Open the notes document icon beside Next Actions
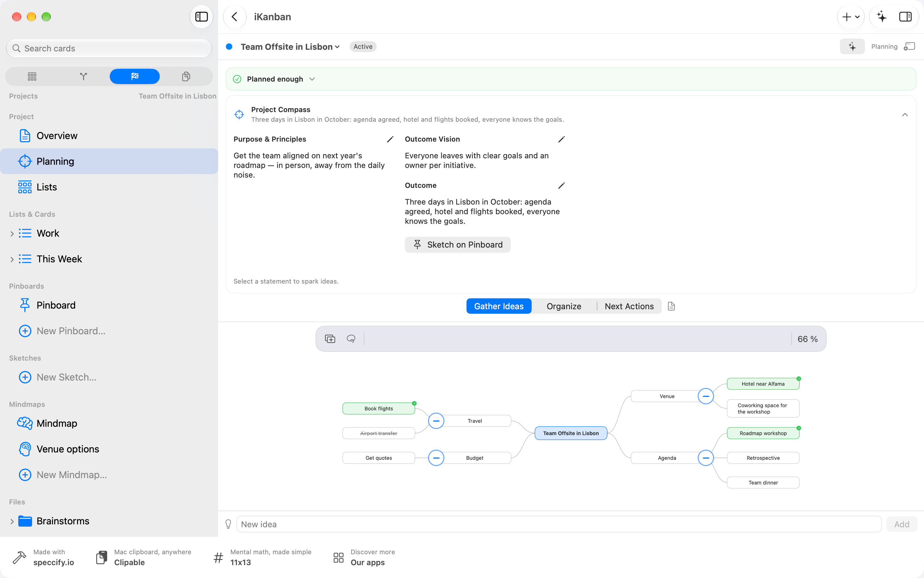Viewport: 924px width, 578px height. pyautogui.click(x=671, y=306)
